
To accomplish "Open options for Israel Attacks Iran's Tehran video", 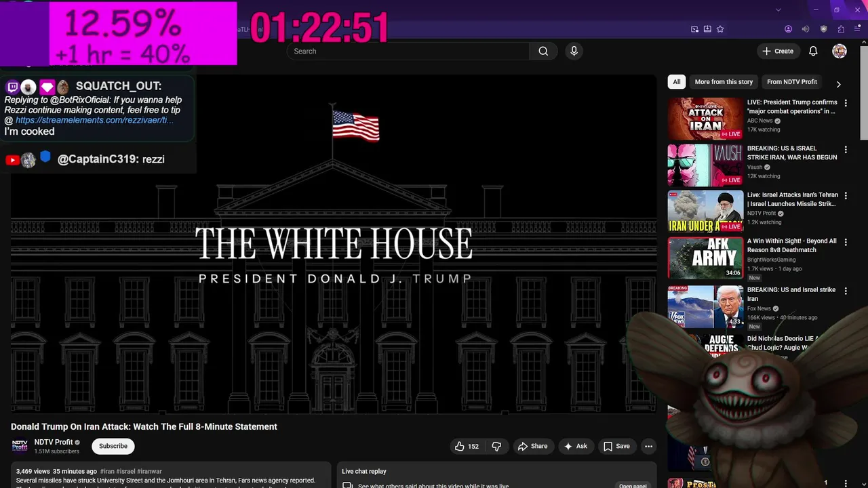I will [x=846, y=196].
